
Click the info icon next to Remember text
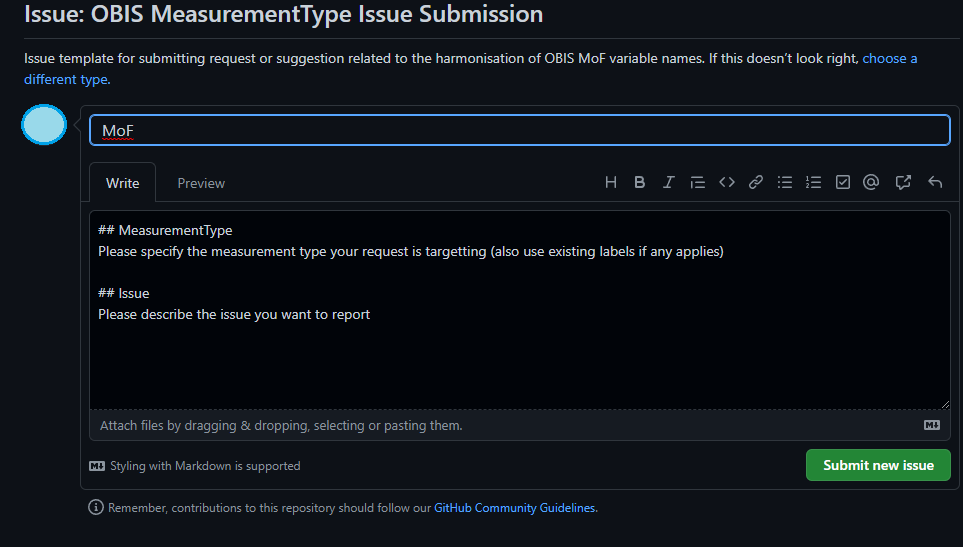click(96, 507)
